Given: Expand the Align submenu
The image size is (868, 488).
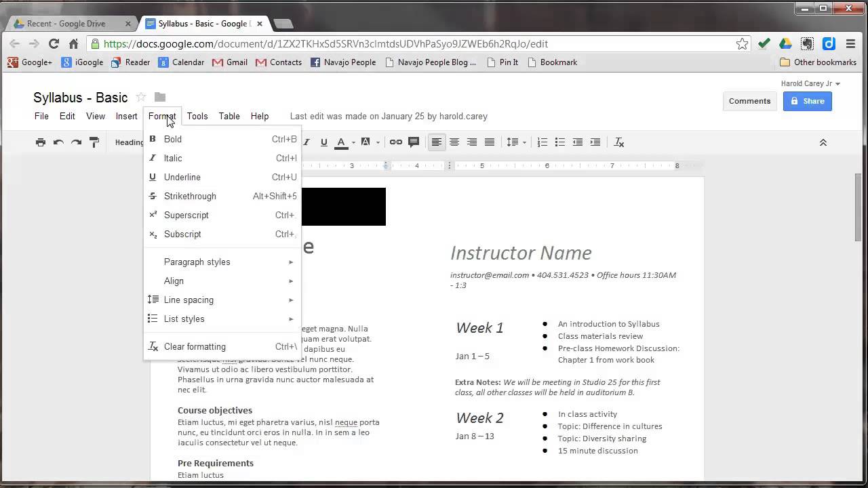Looking at the screenshot, I should [222, 281].
